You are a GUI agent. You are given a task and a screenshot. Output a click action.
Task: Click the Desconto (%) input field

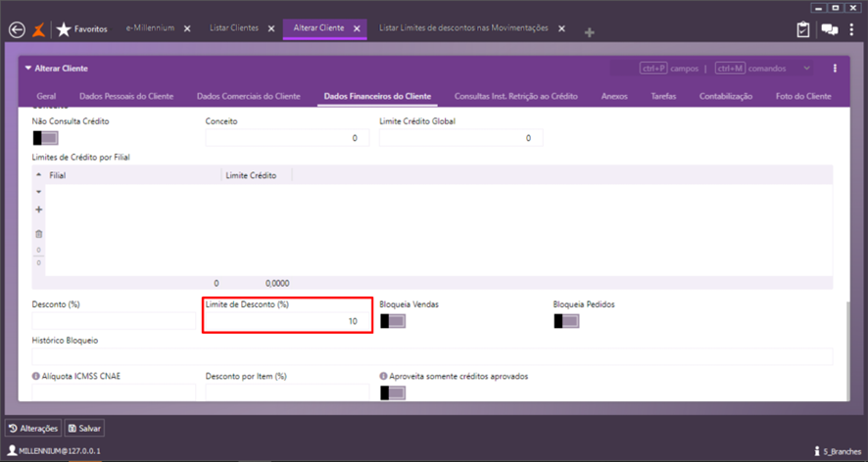tap(114, 321)
